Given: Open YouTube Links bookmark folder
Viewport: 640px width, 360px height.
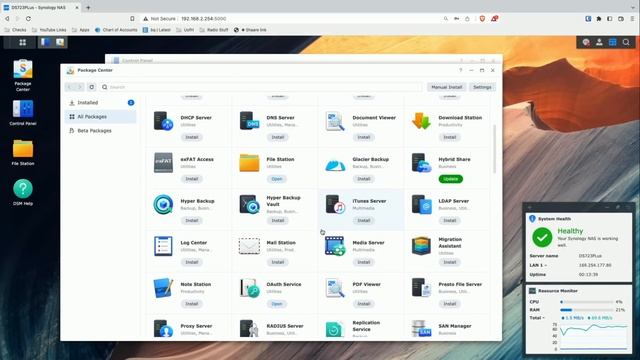Looking at the screenshot, I should pyautogui.click(x=49, y=30).
